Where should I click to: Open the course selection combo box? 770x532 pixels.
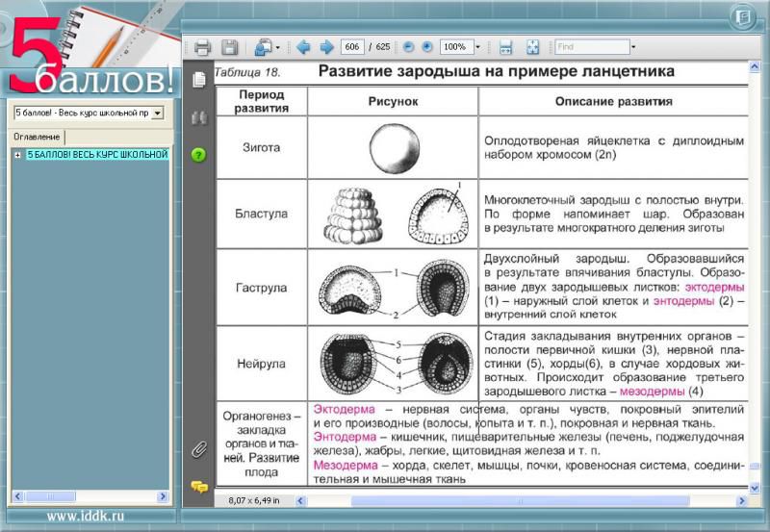158,113
